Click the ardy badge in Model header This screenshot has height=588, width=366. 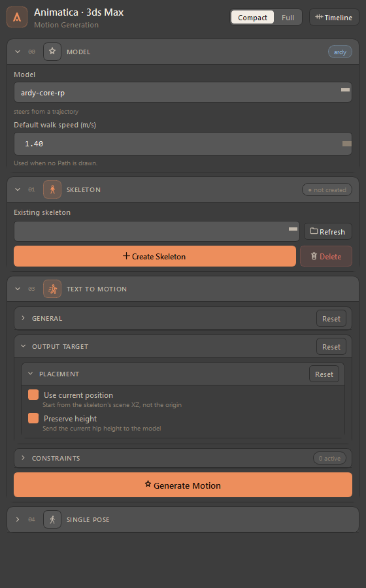(340, 52)
